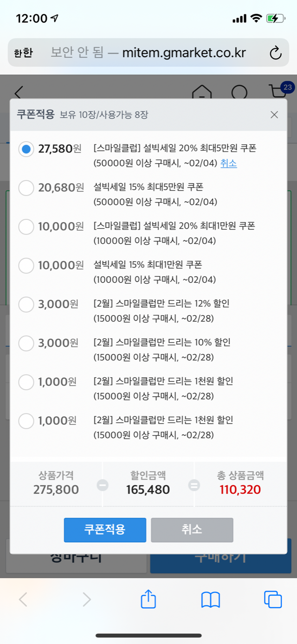This screenshot has width=297, height=644.
Task: Tap the 한 translate/reader icon in address bar
Action: pos(23,53)
